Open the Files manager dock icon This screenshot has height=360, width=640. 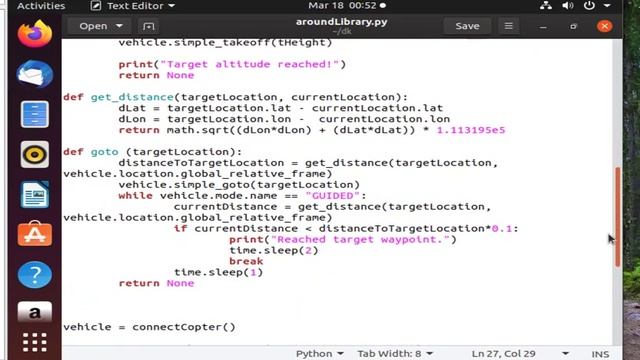[35, 114]
